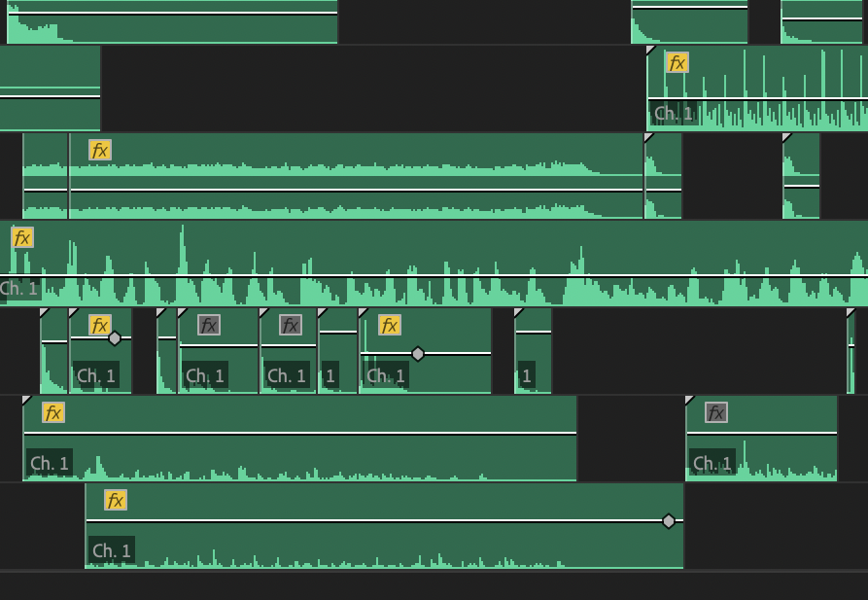
Task: Select the keyframe diamond on the first short clip
Action: point(113,338)
